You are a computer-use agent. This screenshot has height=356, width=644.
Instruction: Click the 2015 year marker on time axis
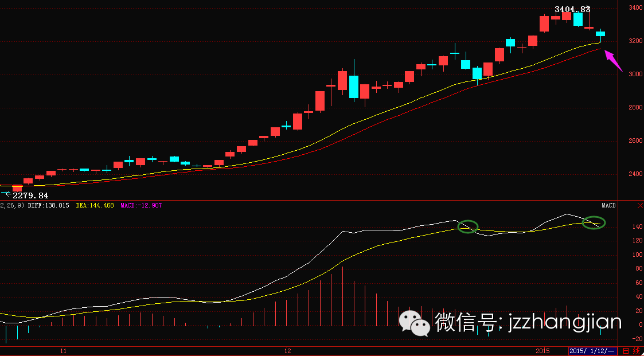(x=543, y=351)
